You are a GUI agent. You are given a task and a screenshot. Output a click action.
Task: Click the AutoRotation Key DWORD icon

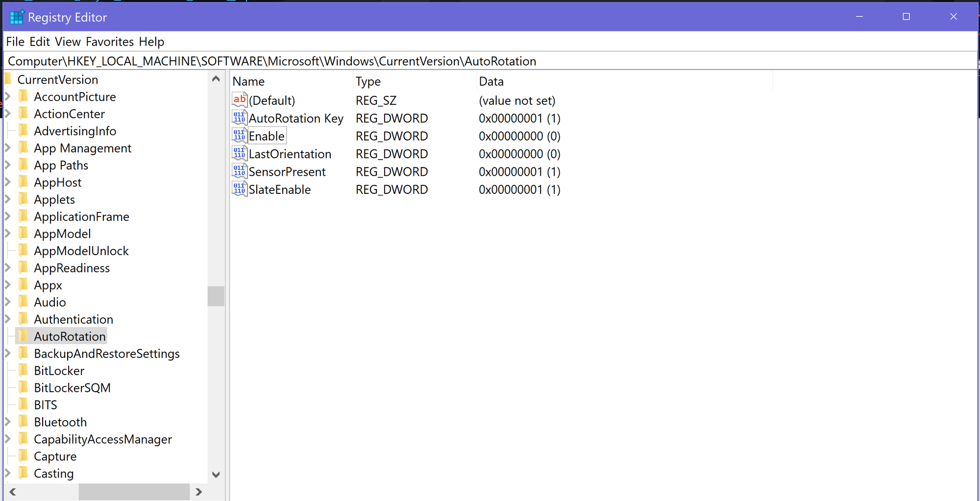[x=240, y=118]
